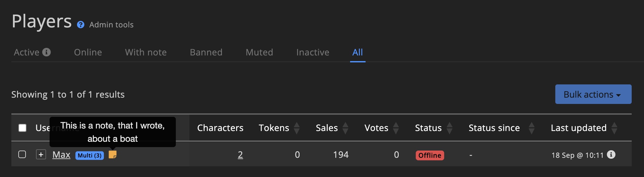Screen dimensions: 644x177
Task: Click the info icon beside last updated date
Action: click(x=611, y=155)
